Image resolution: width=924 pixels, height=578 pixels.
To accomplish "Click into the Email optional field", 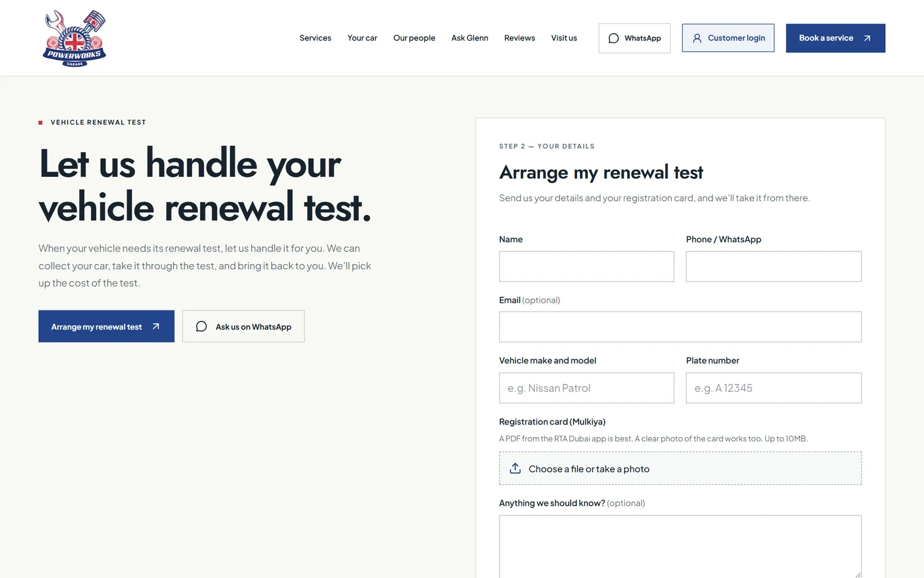I will [680, 327].
